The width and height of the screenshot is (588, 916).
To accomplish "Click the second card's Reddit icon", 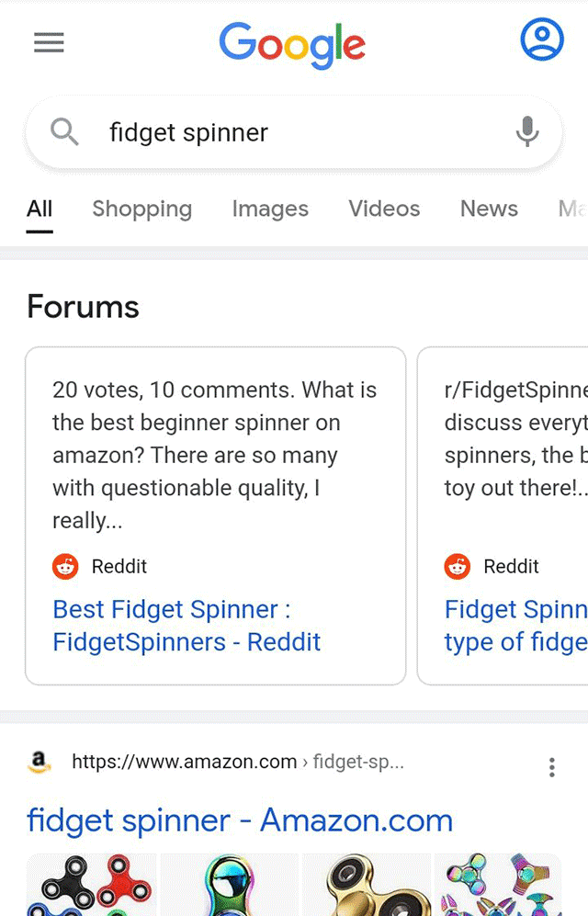I will click(x=458, y=566).
